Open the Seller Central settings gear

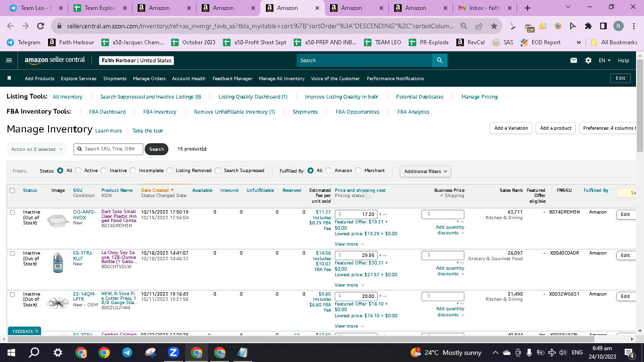click(x=588, y=60)
